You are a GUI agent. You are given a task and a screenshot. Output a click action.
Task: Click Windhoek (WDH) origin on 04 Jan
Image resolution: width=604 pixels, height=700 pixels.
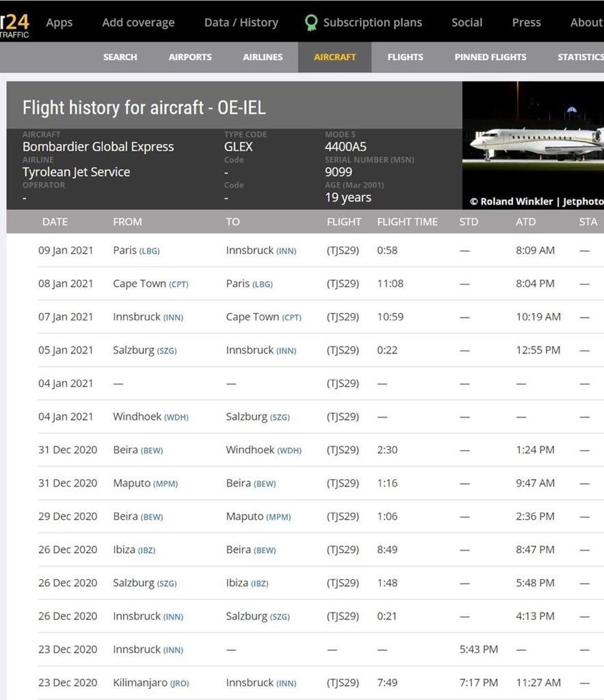(x=150, y=416)
